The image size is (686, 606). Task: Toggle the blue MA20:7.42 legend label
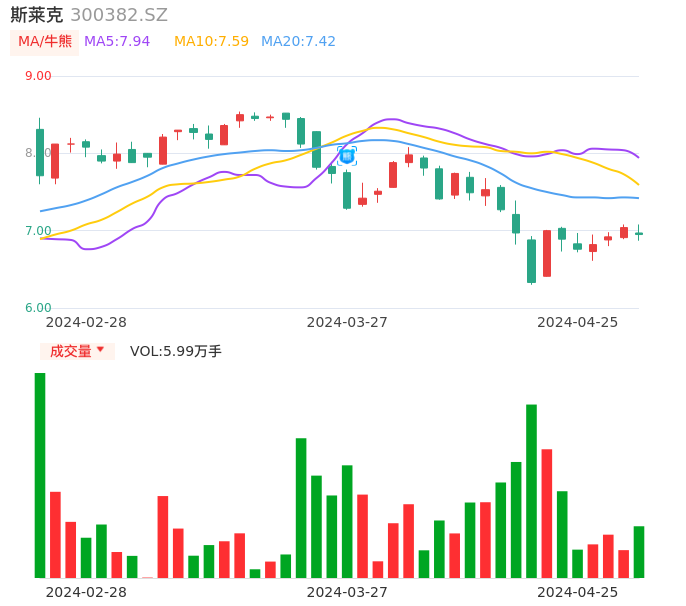(x=298, y=42)
